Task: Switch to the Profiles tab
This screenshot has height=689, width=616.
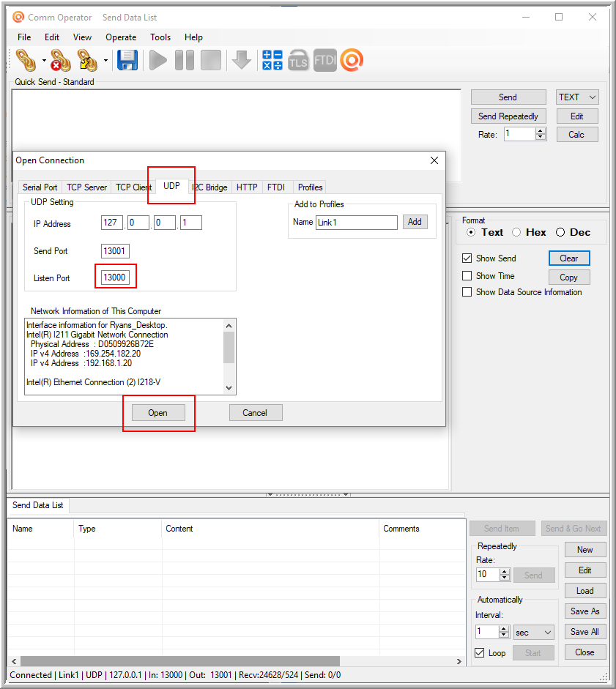Action: point(311,187)
